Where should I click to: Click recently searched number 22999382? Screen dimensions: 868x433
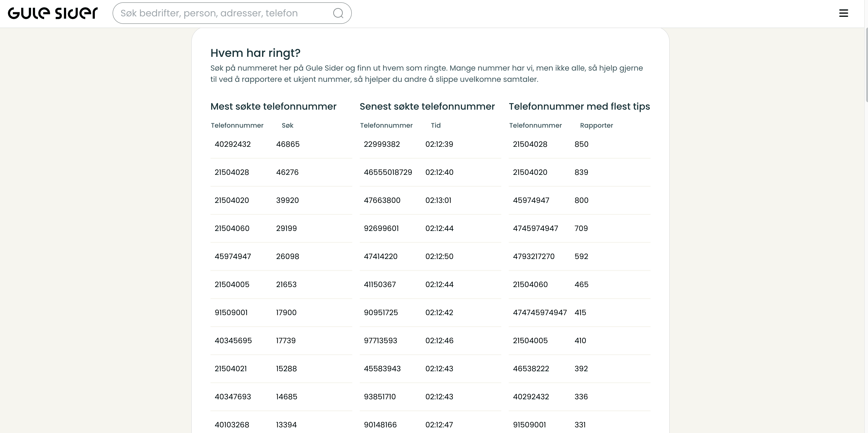[382, 144]
